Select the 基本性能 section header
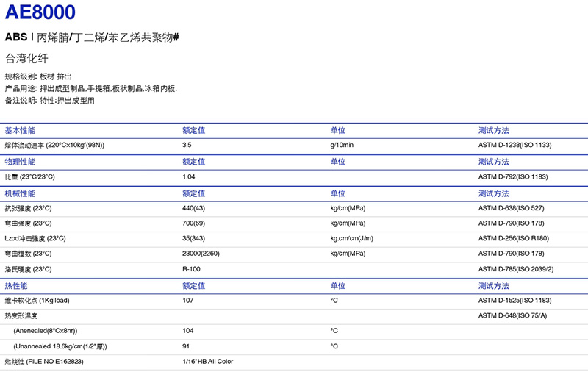This screenshot has height=372, width=588. [20, 130]
